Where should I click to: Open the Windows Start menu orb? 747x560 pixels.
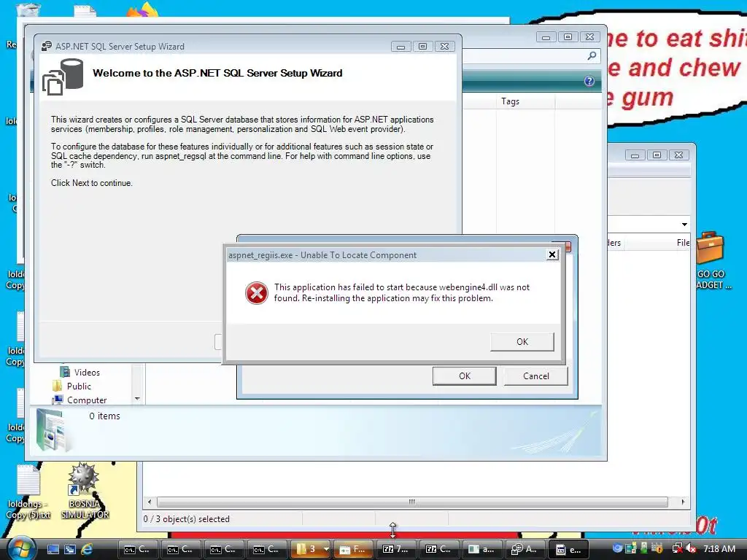tap(22, 548)
